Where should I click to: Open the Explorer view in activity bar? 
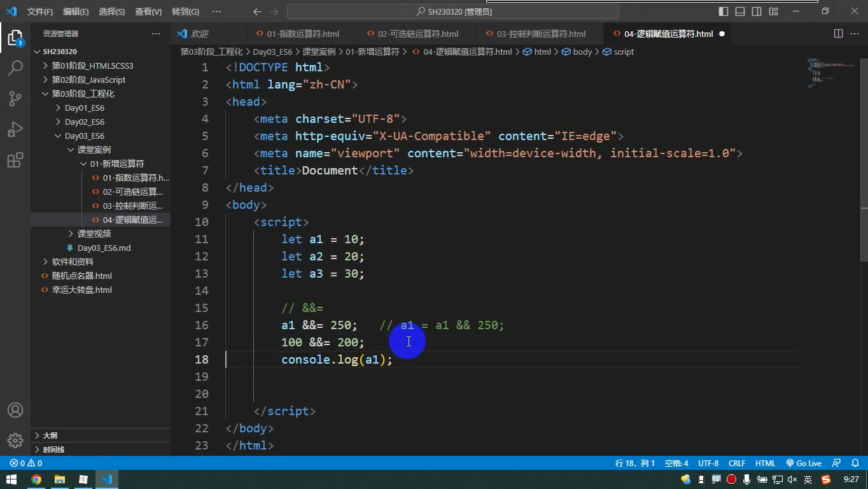coord(15,37)
